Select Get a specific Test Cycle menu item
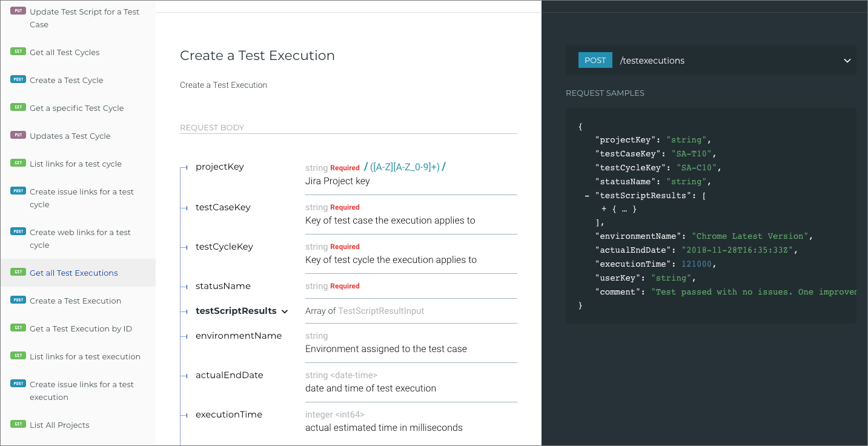Screen dimensions: 868x446 (76, 108)
